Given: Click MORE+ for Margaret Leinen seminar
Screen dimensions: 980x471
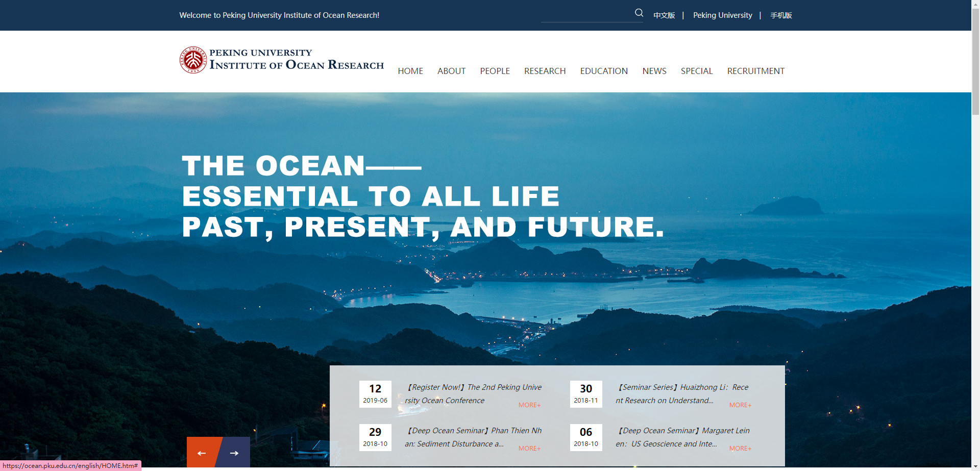Looking at the screenshot, I should (740, 449).
